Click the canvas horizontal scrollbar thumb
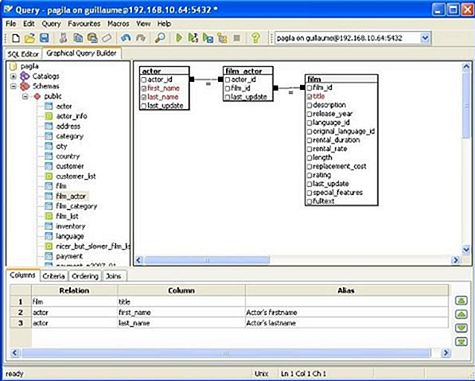Viewport: 475px width, 381px height. (x=207, y=260)
